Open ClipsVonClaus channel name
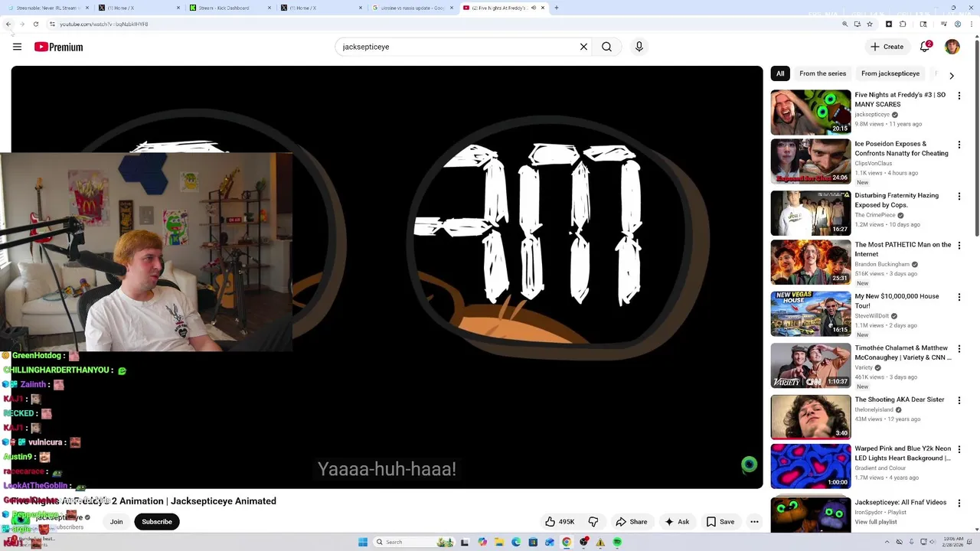This screenshot has height=551, width=980. pyautogui.click(x=873, y=163)
